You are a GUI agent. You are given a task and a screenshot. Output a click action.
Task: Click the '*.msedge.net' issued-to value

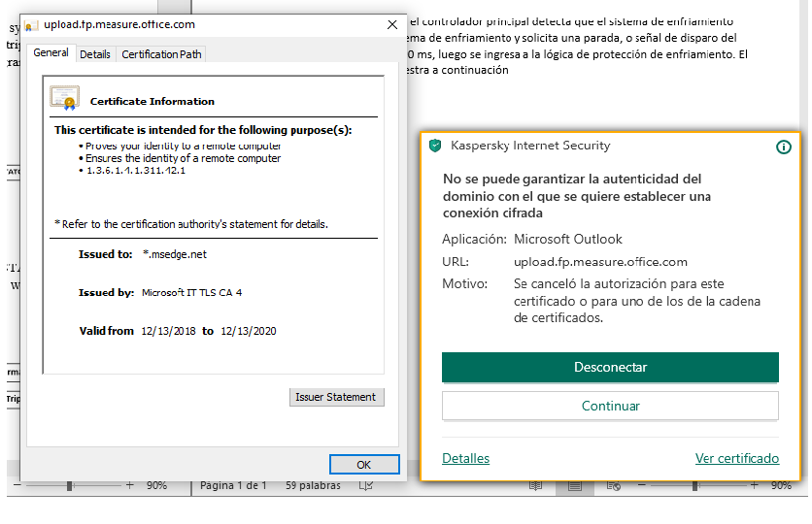click(x=175, y=254)
